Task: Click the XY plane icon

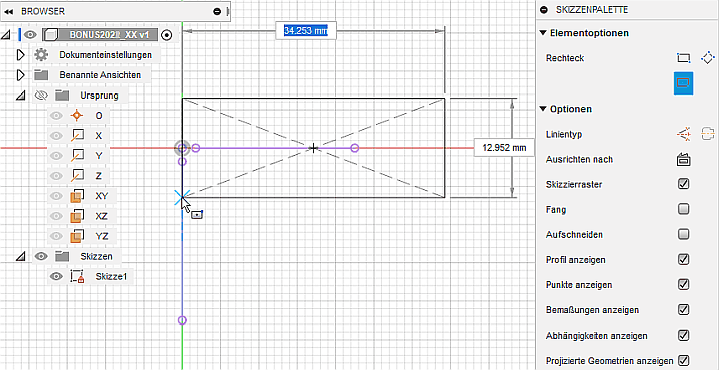Action: pos(77,196)
